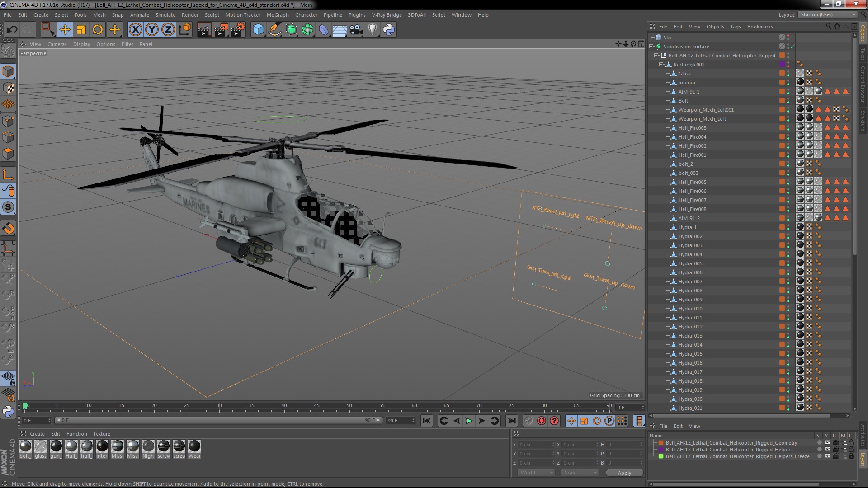Click the coordinate system icon
This screenshot has width=868, height=488.
click(x=185, y=30)
